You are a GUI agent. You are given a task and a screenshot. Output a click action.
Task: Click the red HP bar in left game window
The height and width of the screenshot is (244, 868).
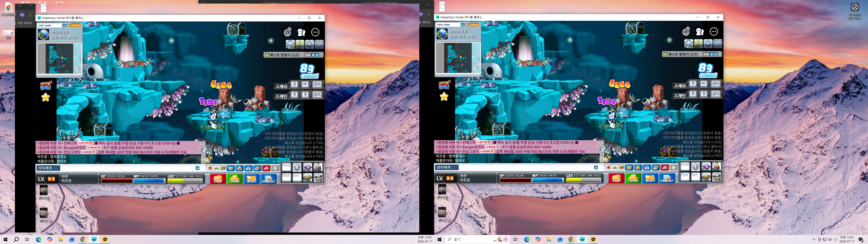(x=117, y=181)
